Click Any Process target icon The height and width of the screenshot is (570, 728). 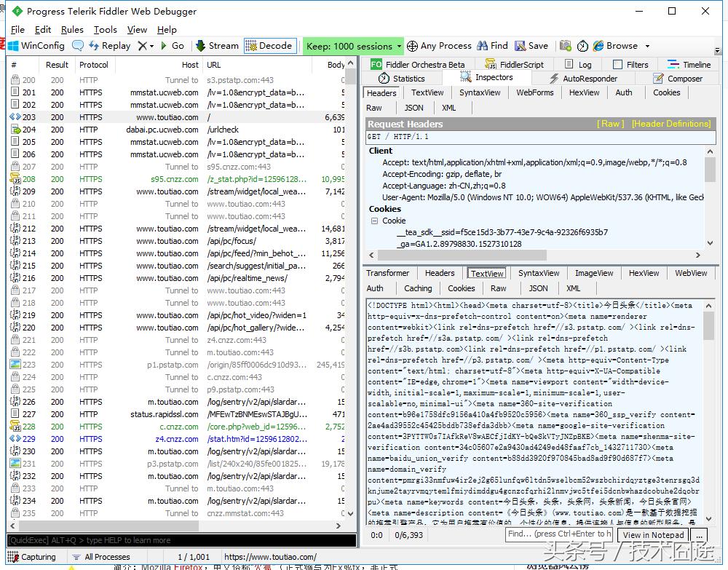coord(412,46)
